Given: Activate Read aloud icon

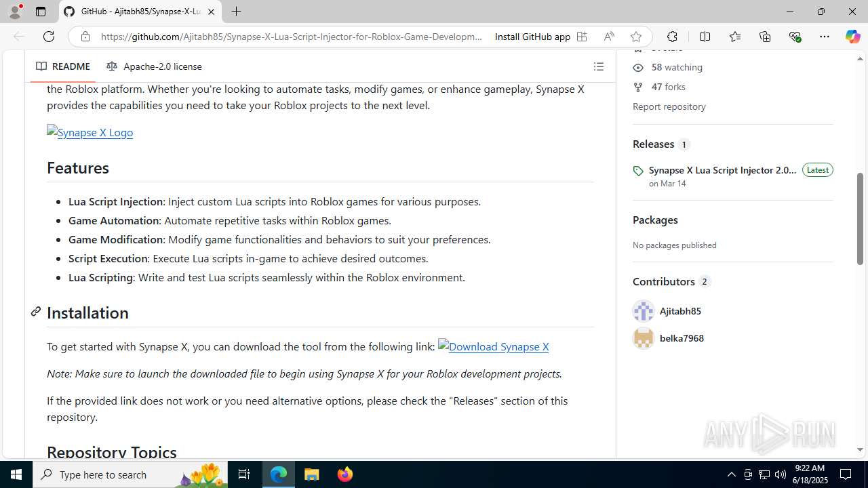Looking at the screenshot, I should pos(609,37).
